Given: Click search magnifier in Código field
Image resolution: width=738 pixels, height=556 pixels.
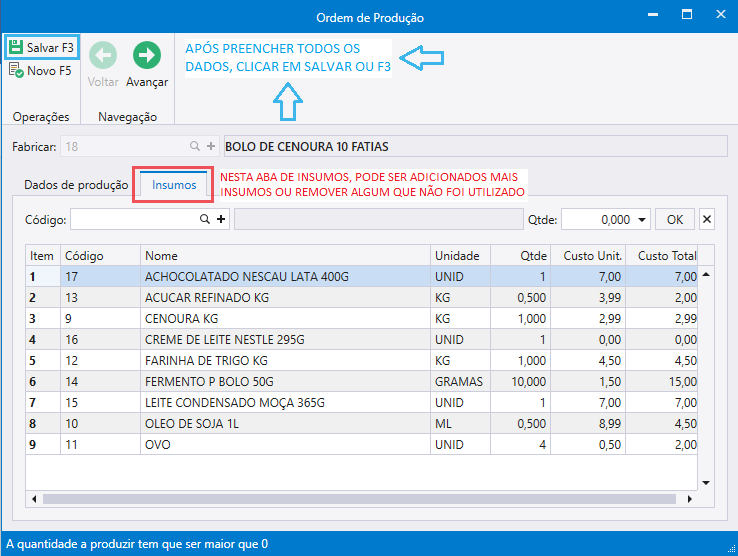Looking at the screenshot, I should 205,219.
